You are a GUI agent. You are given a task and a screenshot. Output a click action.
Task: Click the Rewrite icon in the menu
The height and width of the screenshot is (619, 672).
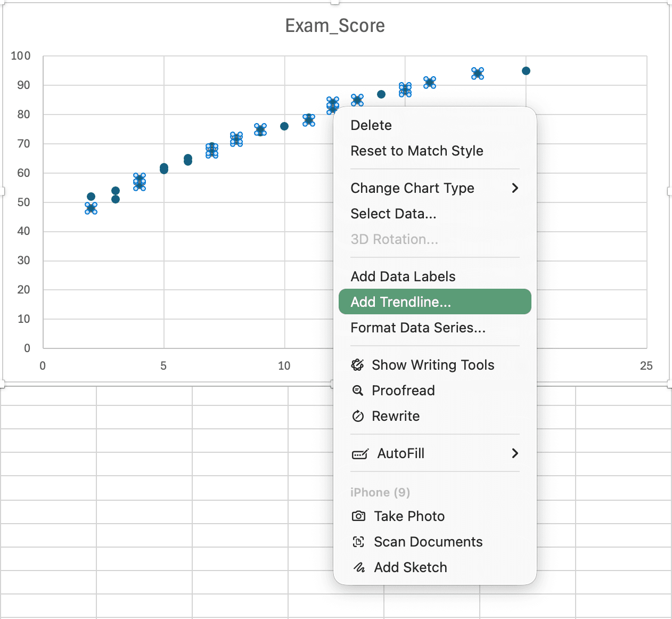358,416
